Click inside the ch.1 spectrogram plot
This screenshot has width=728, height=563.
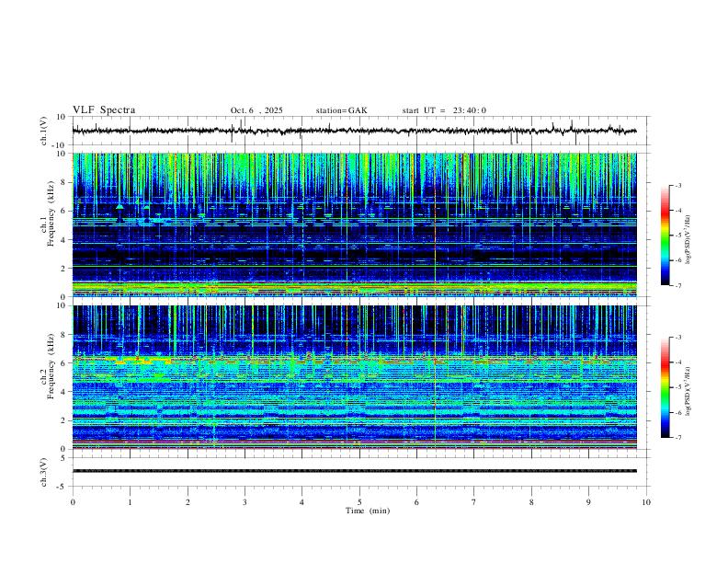pyautogui.click(x=354, y=224)
